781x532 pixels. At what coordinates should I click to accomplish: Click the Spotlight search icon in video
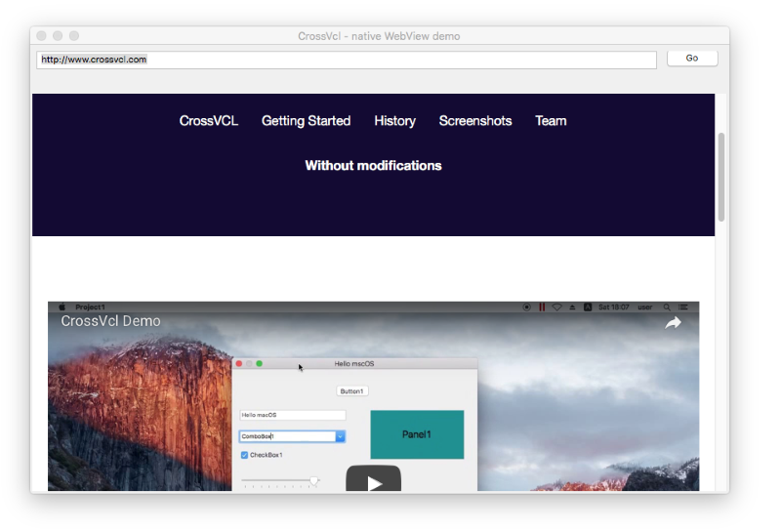pyautogui.click(x=667, y=307)
